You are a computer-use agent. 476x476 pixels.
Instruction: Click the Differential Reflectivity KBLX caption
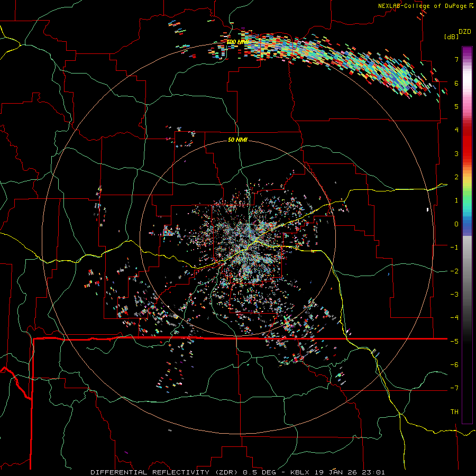pyautogui.click(x=237, y=472)
